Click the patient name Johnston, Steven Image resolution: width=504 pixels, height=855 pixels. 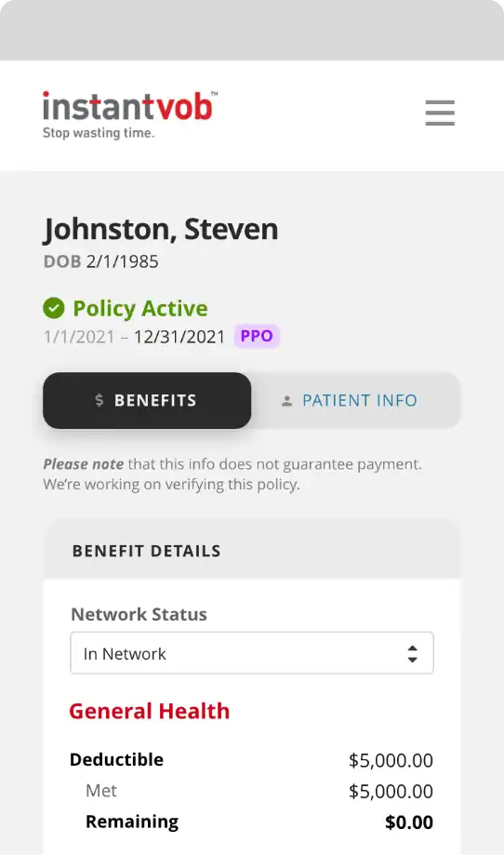[x=161, y=229]
